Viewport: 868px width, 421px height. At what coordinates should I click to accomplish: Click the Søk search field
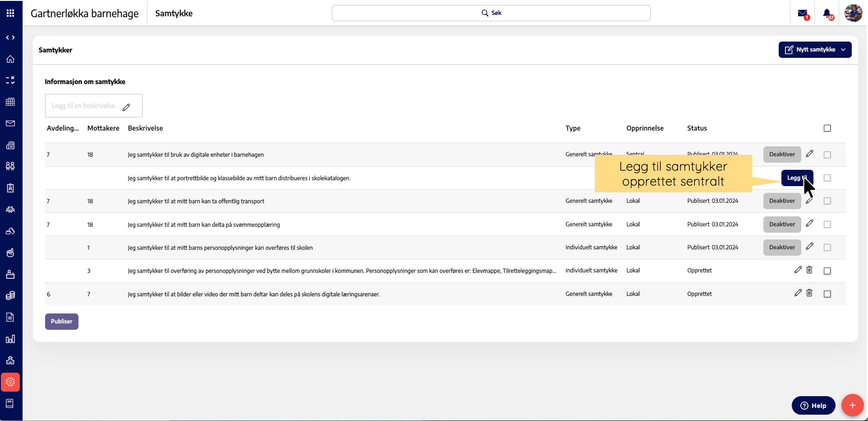coord(491,13)
